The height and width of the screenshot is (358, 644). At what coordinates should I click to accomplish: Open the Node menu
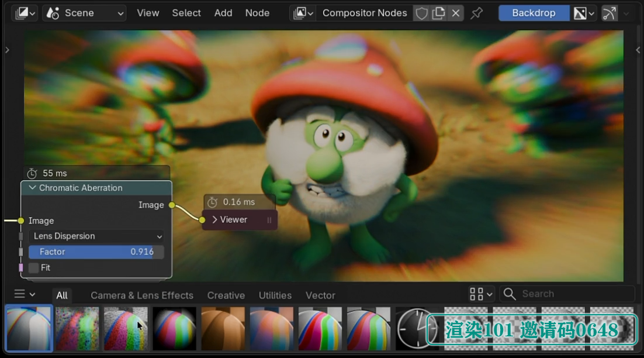point(258,13)
